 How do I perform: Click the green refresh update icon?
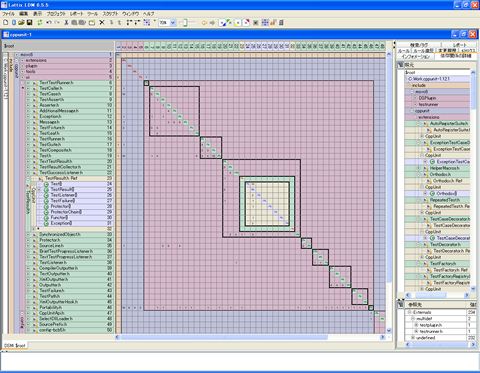[40, 22]
